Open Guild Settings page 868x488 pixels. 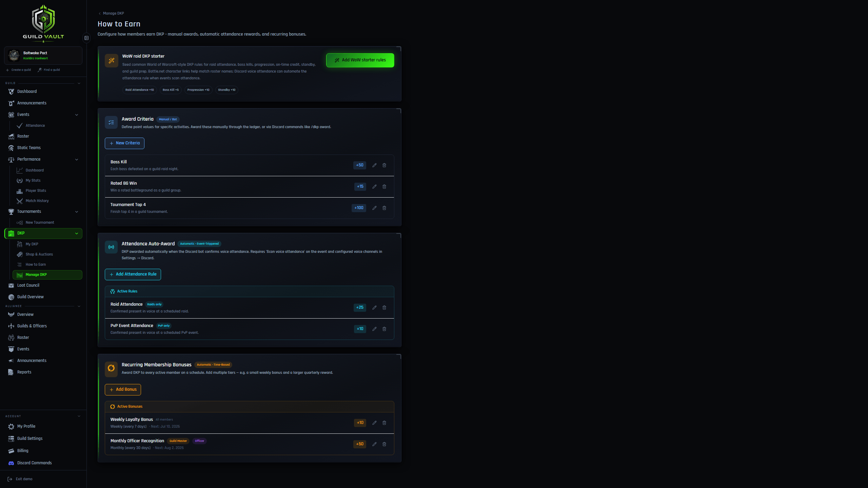point(43,439)
